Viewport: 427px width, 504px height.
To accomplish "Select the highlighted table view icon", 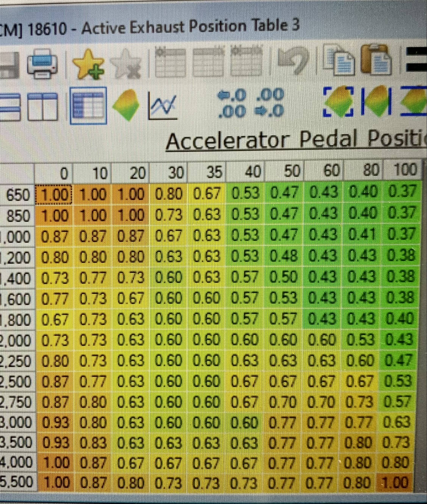I will click(88, 105).
